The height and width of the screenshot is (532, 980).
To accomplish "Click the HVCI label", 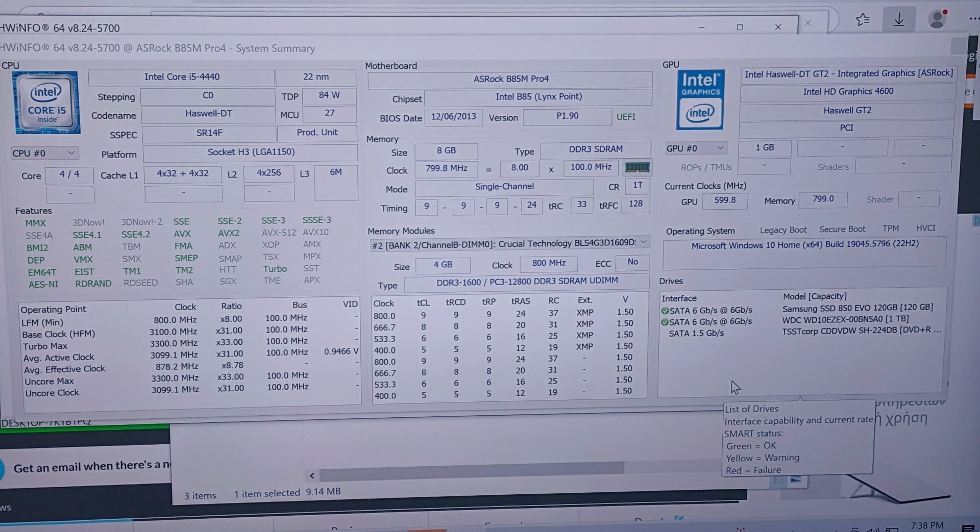I will click(x=925, y=228).
